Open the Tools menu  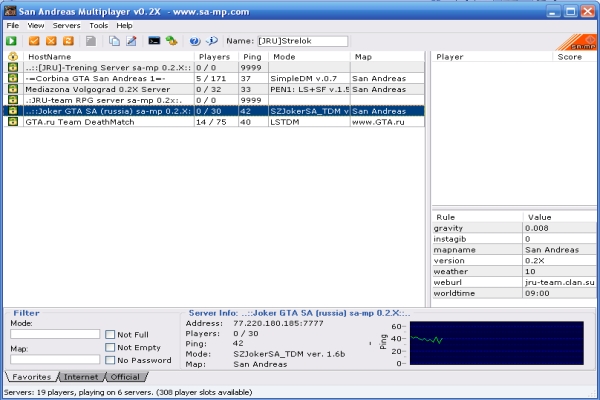(x=99, y=26)
